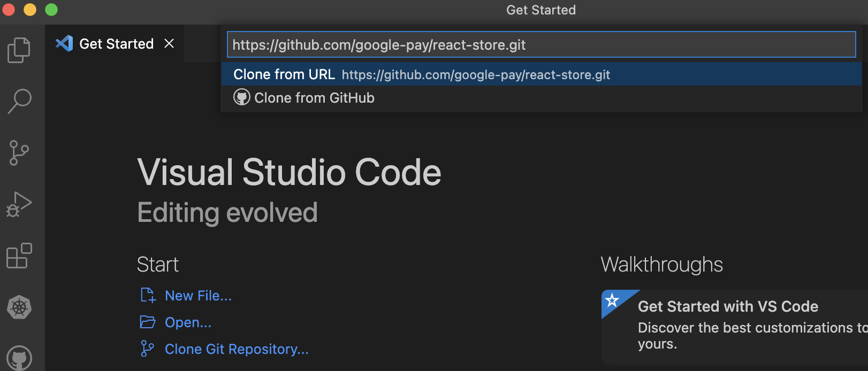868x371 pixels.
Task: Click the Clone Git Repository... link
Action: (237, 349)
